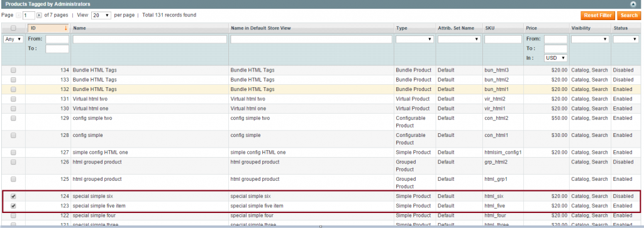Click the Search button

pos(629,16)
